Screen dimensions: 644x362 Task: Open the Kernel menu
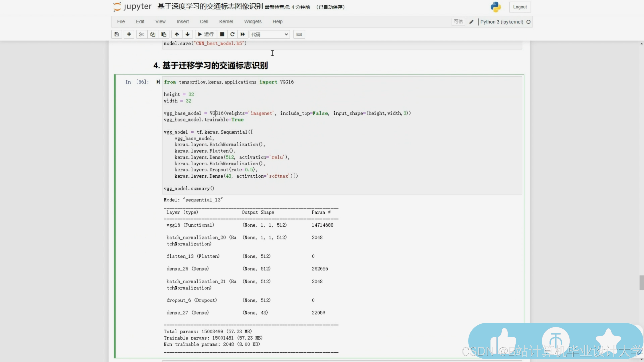coord(226,21)
